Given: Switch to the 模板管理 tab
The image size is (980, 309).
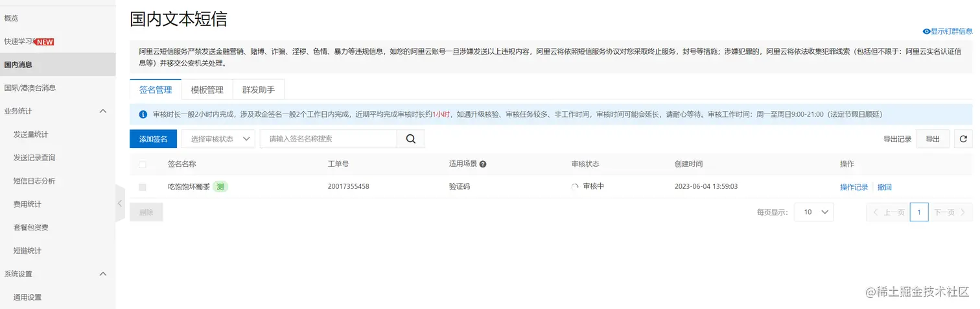Looking at the screenshot, I should coord(207,90).
